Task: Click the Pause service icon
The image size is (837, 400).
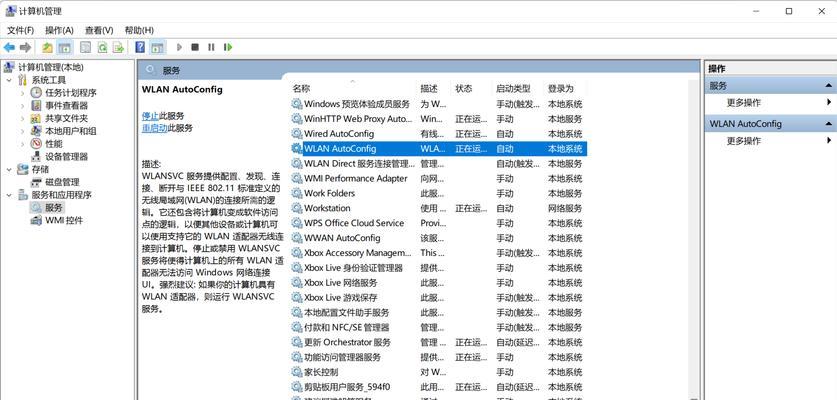Action: click(x=211, y=48)
